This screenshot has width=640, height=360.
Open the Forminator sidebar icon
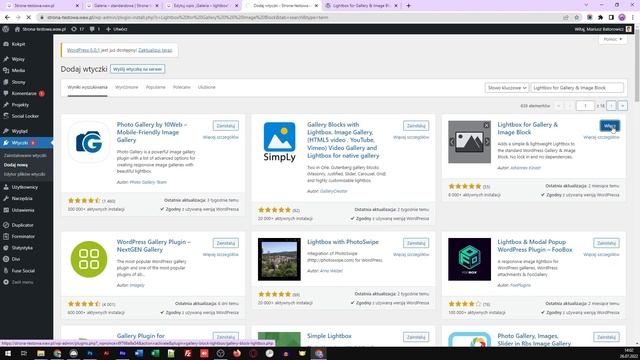[x=6, y=236]
